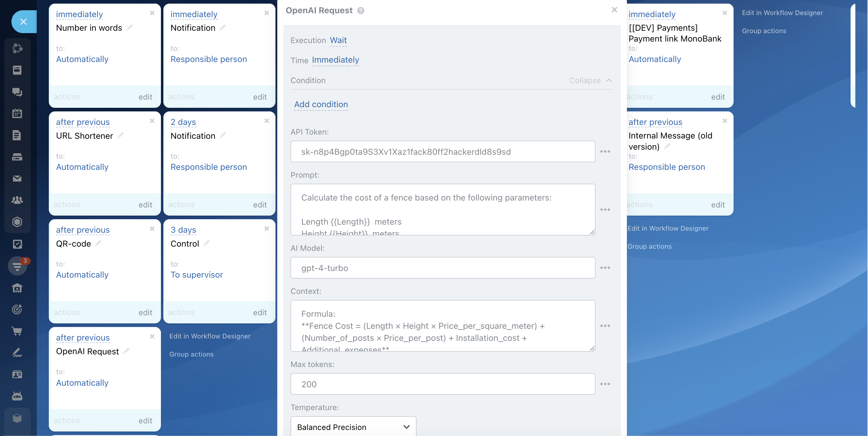Open the Temperature Balanced Precision dropdown
The image size is (868, 436).
(x=353, y=427)
